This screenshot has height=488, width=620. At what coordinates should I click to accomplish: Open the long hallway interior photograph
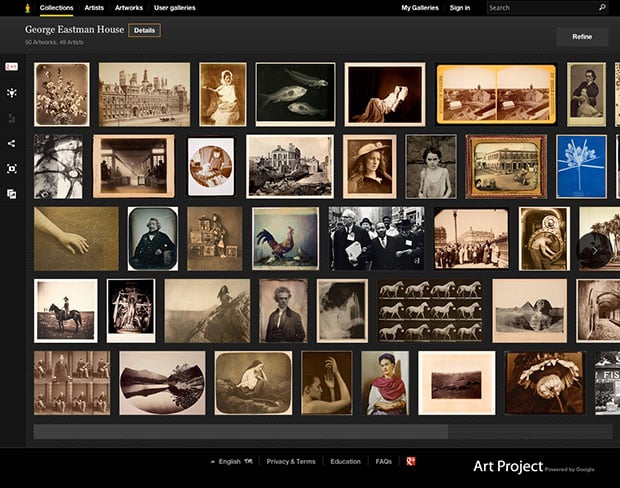134,166
